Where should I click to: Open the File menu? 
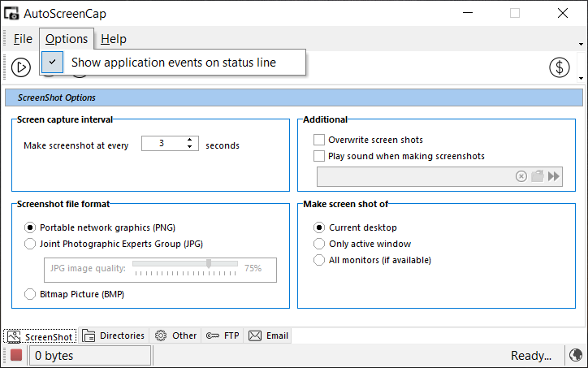coord(23,39)
